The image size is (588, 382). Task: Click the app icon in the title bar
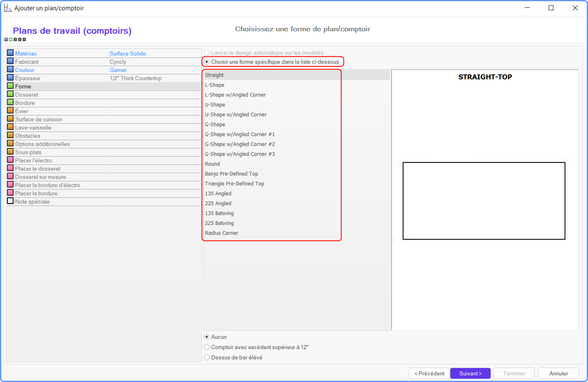[8, 8]
